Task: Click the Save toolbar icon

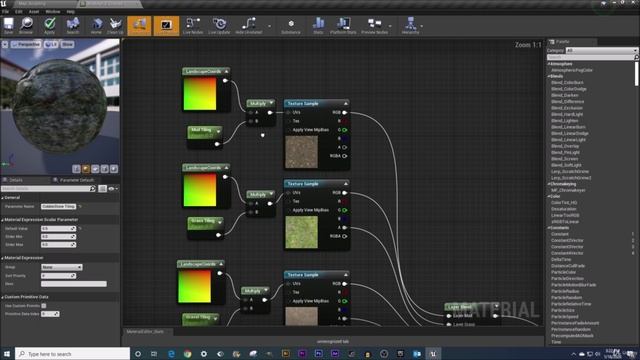Action: (x=9, y=24)
